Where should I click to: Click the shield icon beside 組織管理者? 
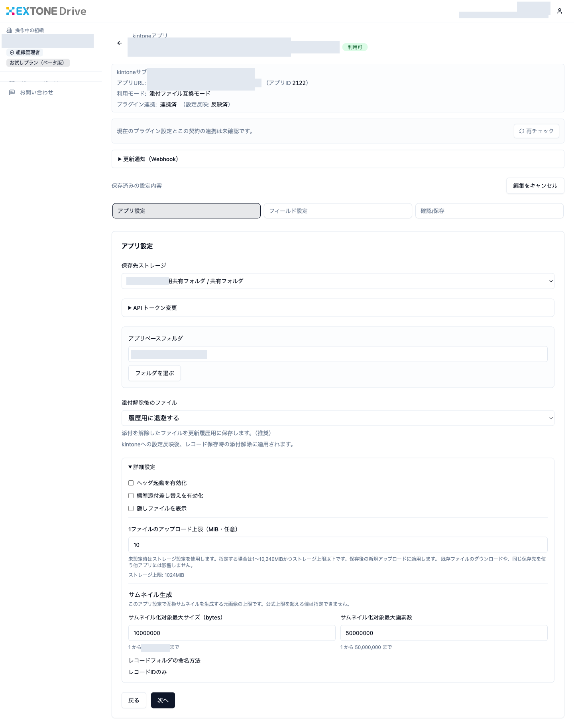point(12,52)
